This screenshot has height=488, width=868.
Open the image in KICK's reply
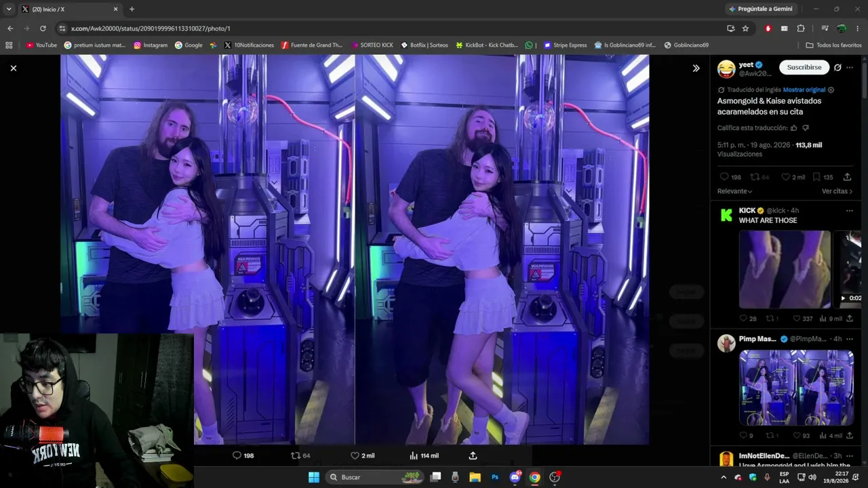tap(785, 269)
